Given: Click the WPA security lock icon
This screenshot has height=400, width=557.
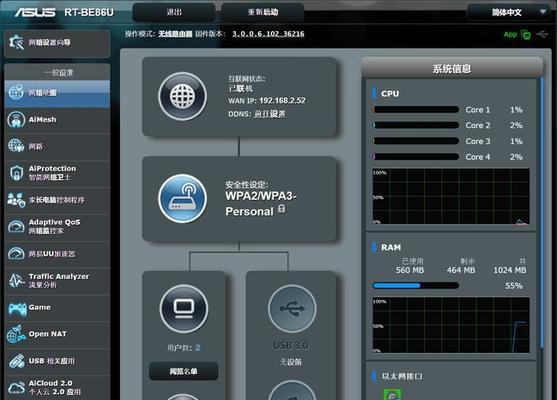Looking at the screenshot, I should 281,209.
